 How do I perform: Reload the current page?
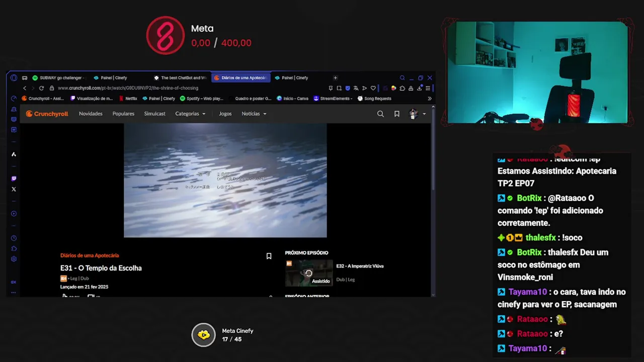point(41,88)
